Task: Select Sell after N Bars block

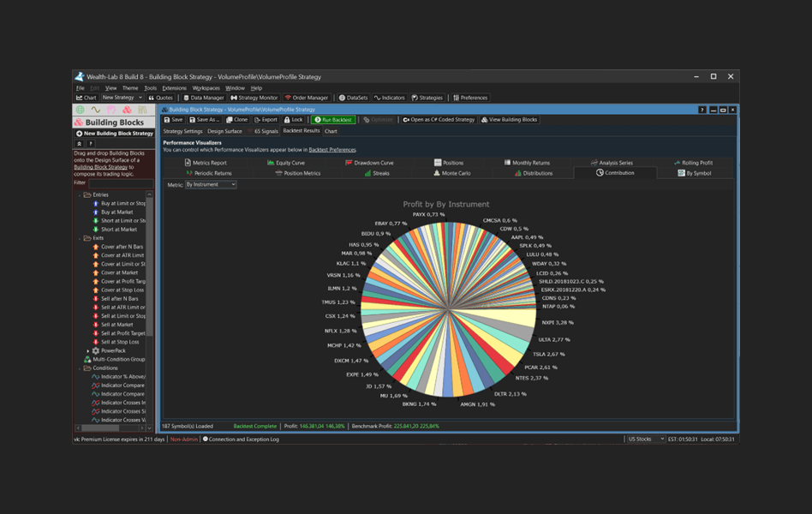Action: tap(116, 299)
